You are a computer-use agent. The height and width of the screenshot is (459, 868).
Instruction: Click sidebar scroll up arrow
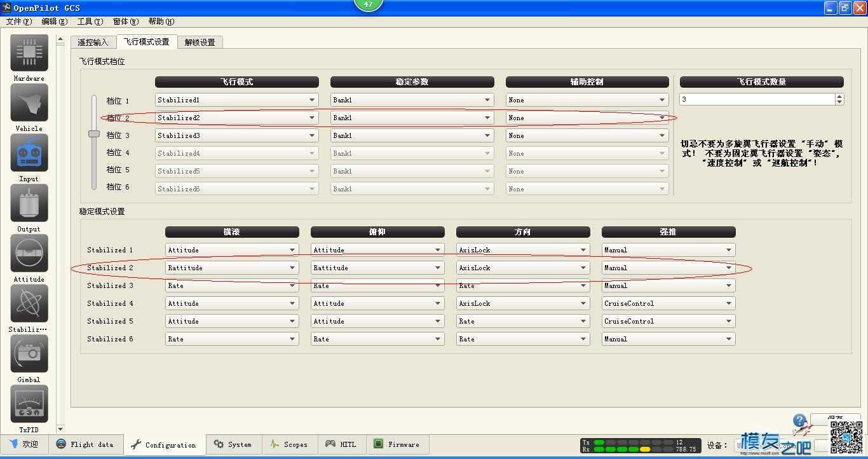[x=60, y=39]
